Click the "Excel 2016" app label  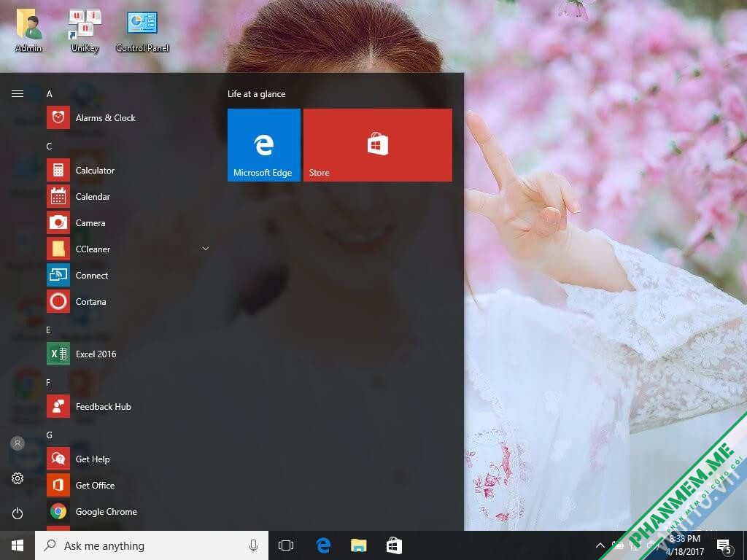click(96, 354)
